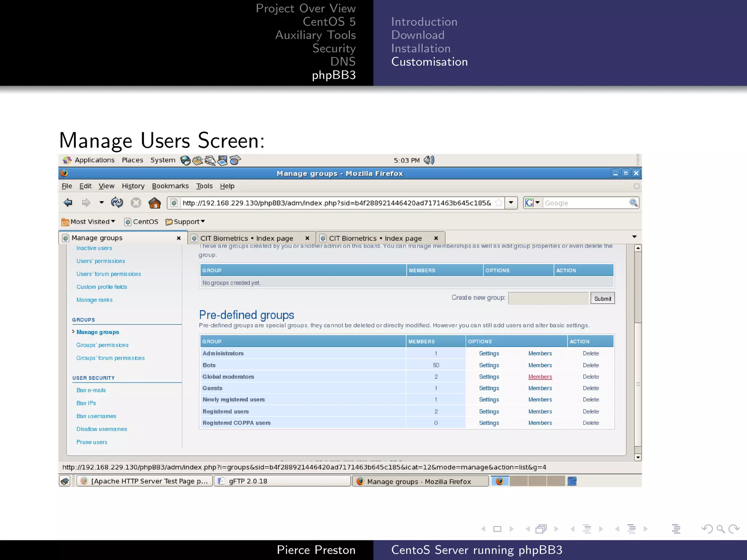Open the File menu
Screen dimensions: 747x560
67,186
